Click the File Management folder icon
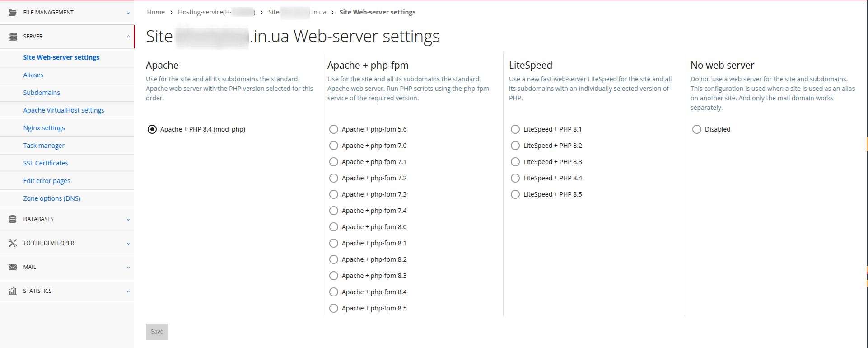The image size is (868, 348). (x=13, y=12)
